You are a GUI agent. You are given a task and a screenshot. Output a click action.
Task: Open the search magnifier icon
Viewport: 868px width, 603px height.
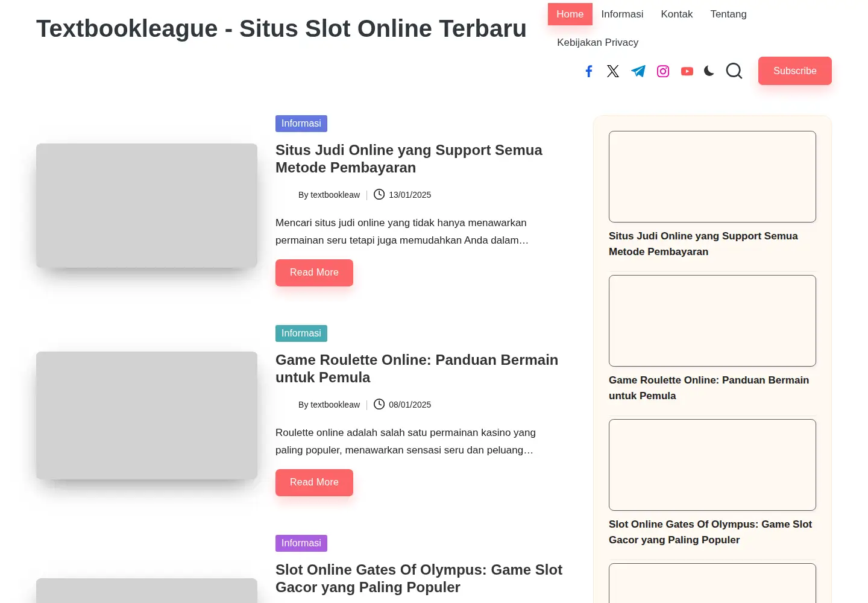(734, 71)
